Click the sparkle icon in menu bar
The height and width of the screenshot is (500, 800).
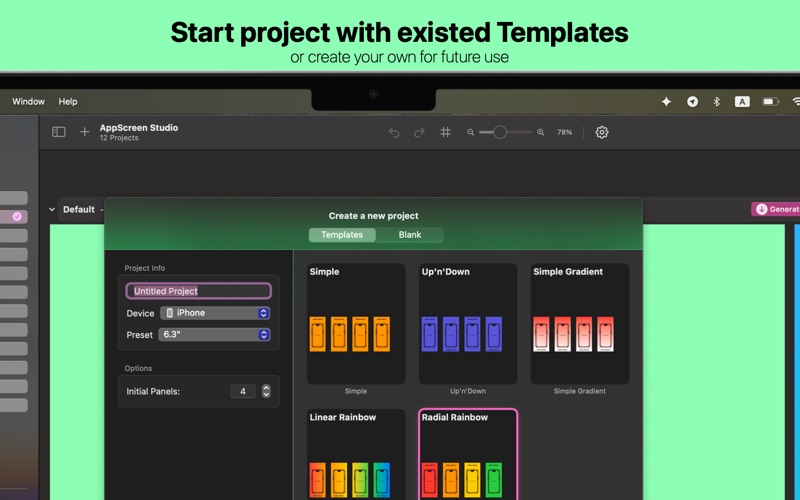[x=666, y=102]
